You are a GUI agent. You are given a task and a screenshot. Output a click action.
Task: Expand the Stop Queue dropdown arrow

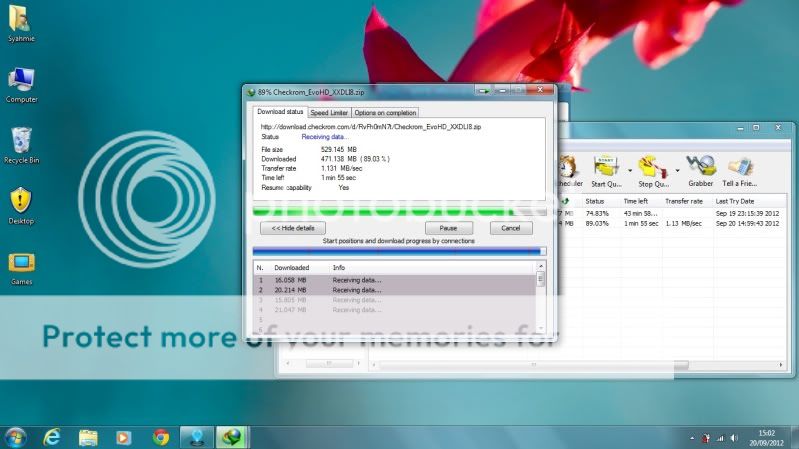click(x=677, y=168)
